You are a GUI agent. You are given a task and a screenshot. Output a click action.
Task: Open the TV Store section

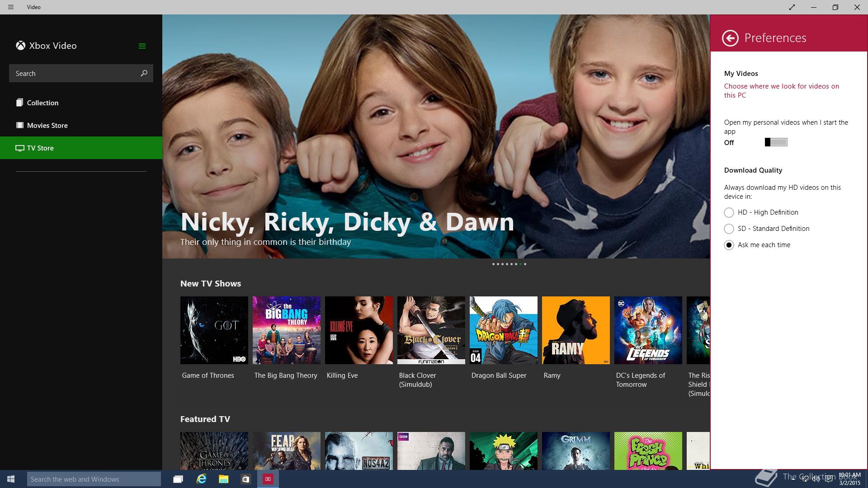(81, 148)
